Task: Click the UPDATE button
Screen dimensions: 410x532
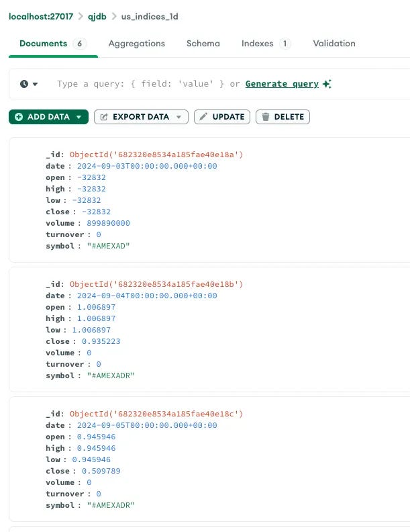Action: [x=222, y=117]
